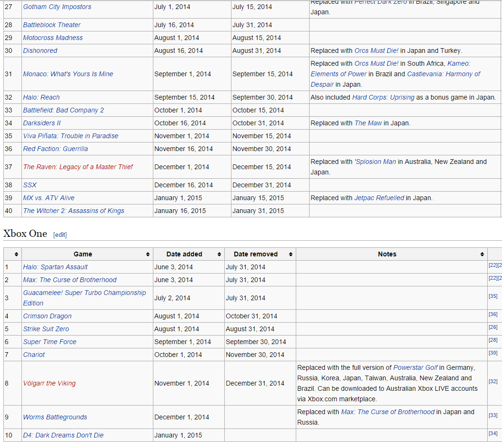Open reference [33] for Worms Battlegrounds
Image resolution: width=502 pixels, height=448 pixels.
(x=493, y=415)
